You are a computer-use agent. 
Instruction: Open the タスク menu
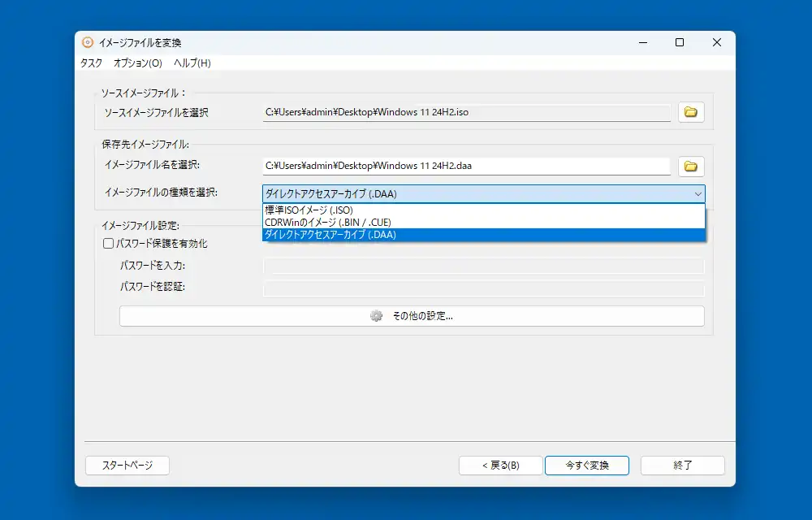click(92, 63)
